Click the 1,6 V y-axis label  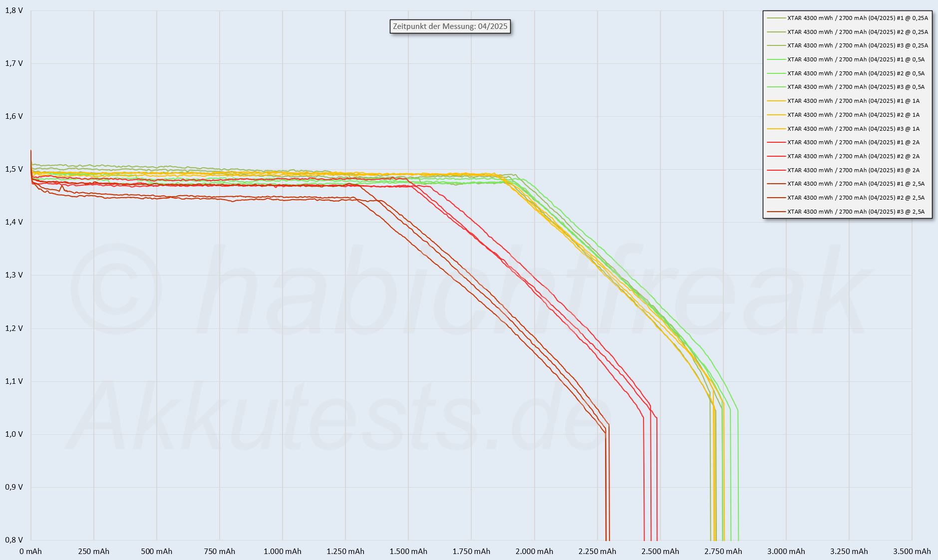(14, 116)
